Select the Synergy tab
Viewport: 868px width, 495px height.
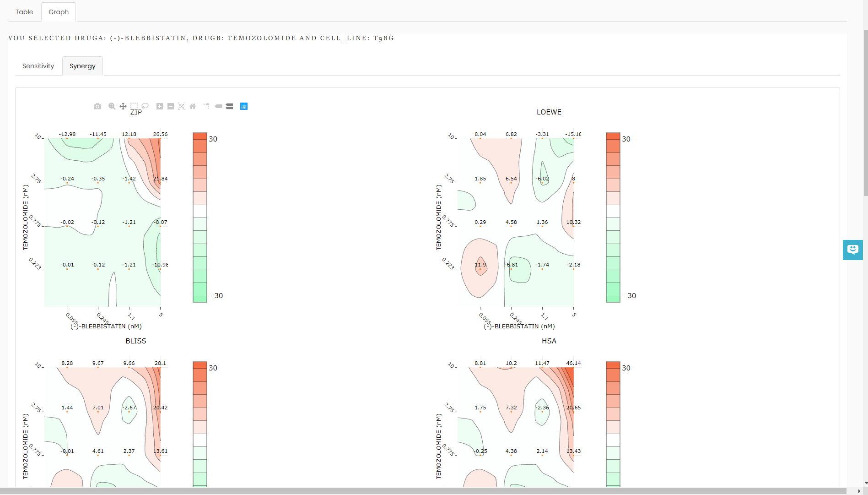(x=82, y=66)
